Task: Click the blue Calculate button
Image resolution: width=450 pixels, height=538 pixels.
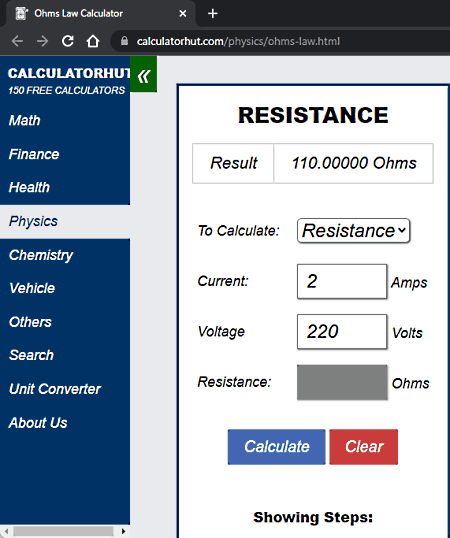Action: pyautogui.click(x=276, y=447)
